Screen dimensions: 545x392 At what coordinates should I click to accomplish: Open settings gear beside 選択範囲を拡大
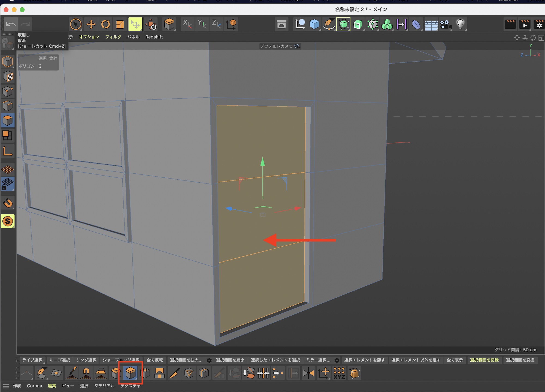click(209, 360)
